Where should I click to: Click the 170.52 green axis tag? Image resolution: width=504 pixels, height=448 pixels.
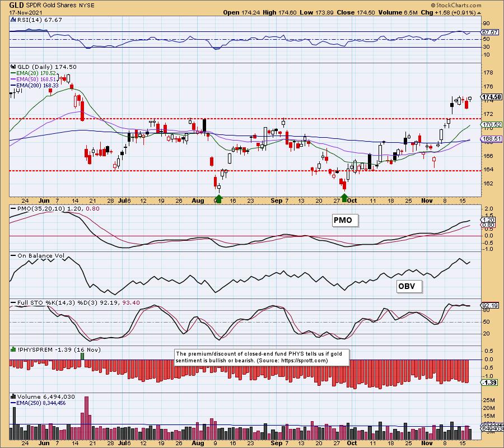point(492,125)
